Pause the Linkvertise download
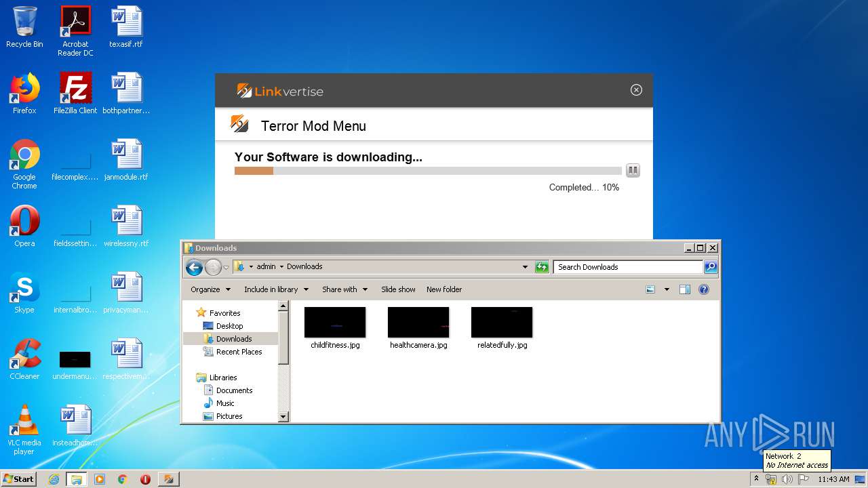Viewport: 868px width, 488px height. click(633, 170)
